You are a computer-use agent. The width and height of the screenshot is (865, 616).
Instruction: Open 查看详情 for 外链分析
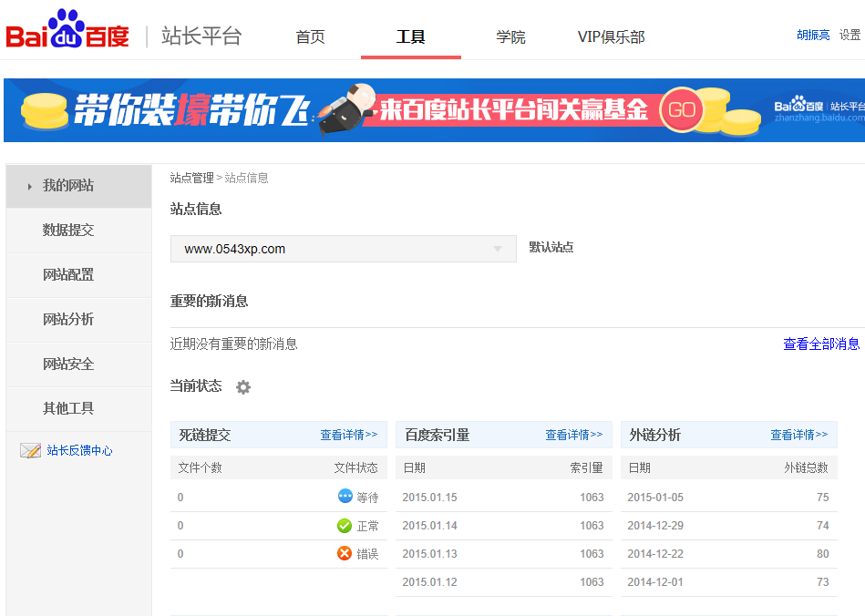point(798,435)
